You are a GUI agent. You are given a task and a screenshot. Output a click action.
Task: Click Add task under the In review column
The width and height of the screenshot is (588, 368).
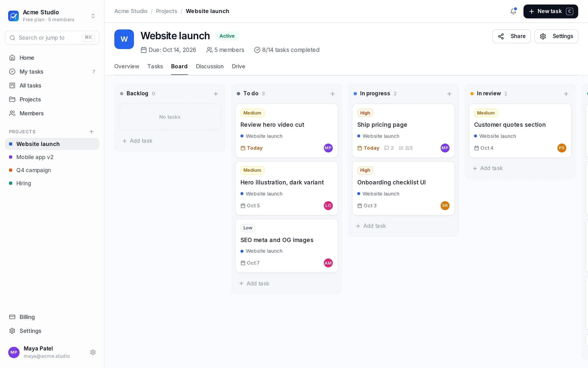click(x=488, y=168)
